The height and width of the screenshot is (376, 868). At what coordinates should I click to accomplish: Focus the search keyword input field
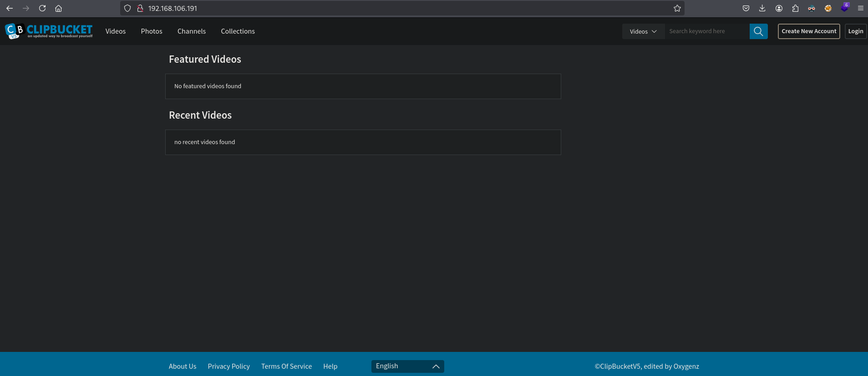click(x=706, y=31)
